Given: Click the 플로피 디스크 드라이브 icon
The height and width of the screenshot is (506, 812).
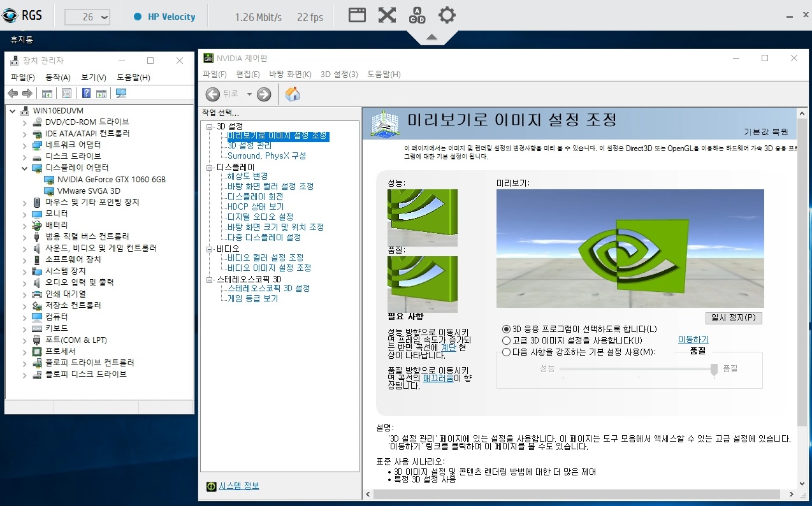Looking at the screenshot, I should (x=37, y=374).
